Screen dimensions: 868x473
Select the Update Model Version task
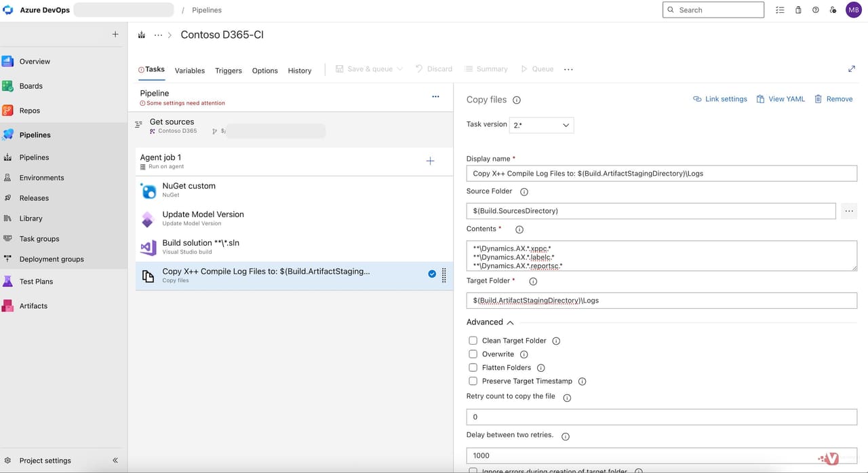tap(294, 219)
